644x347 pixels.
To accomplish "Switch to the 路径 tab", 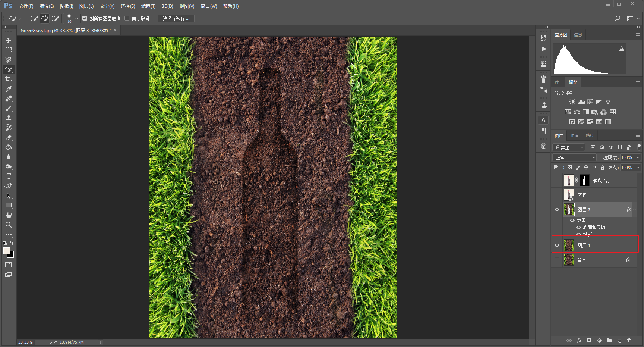I will point(590,135).
